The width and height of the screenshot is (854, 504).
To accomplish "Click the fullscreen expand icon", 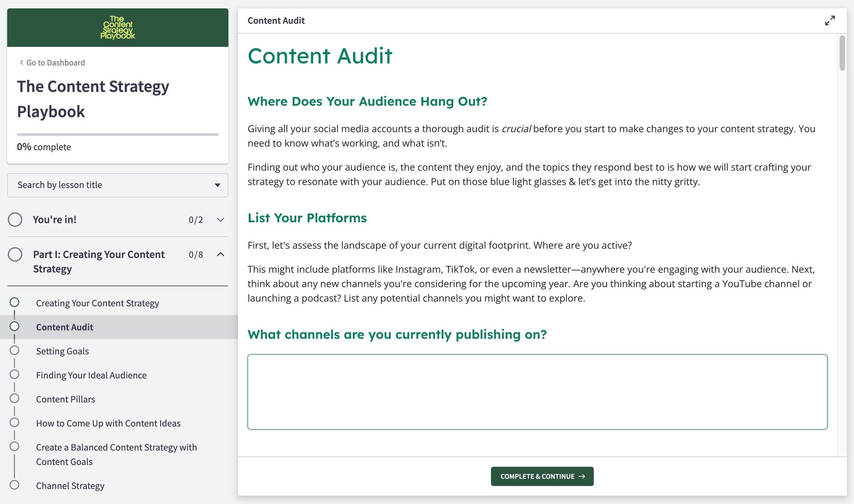I will pyautogui.click(x=830, y=20).
